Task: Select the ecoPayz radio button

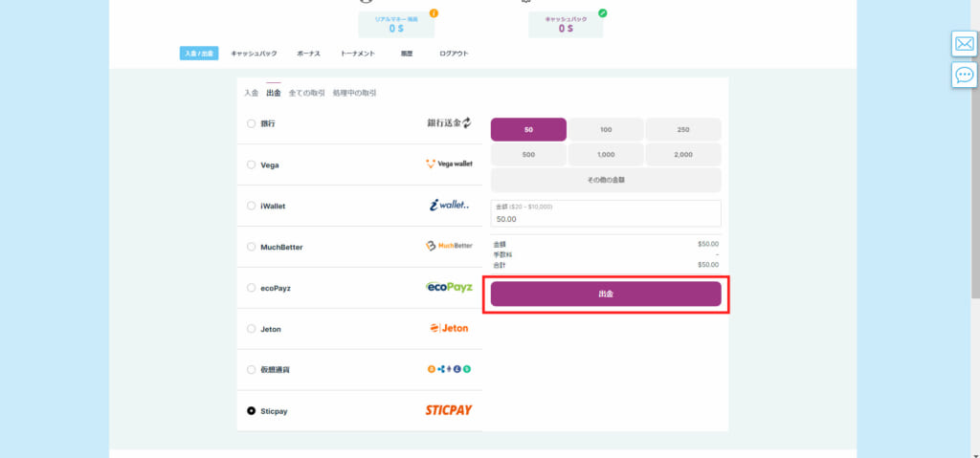Action: pos(252,288)
